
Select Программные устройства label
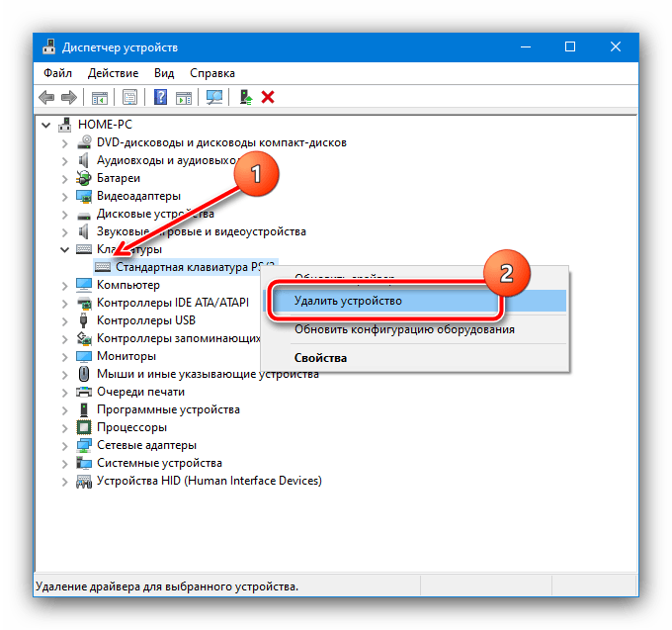[x=168, y=409]
